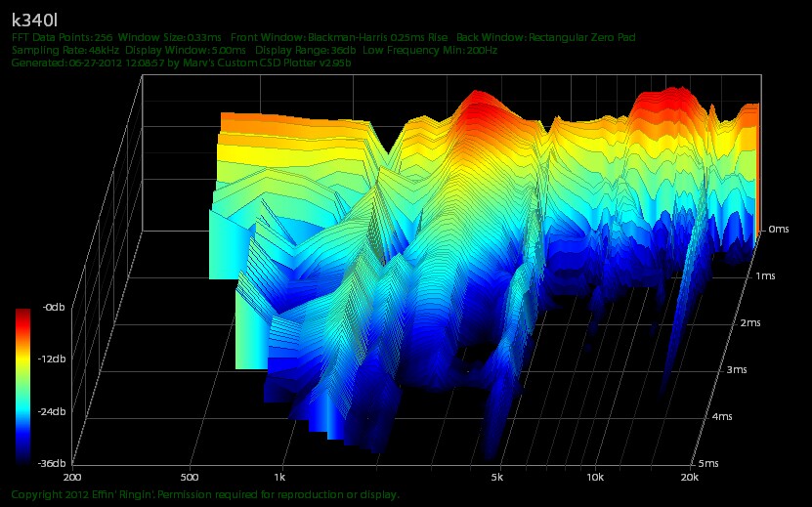Click the -12db legend label
The image size is (812, 507).
click(x=52, y=359)
